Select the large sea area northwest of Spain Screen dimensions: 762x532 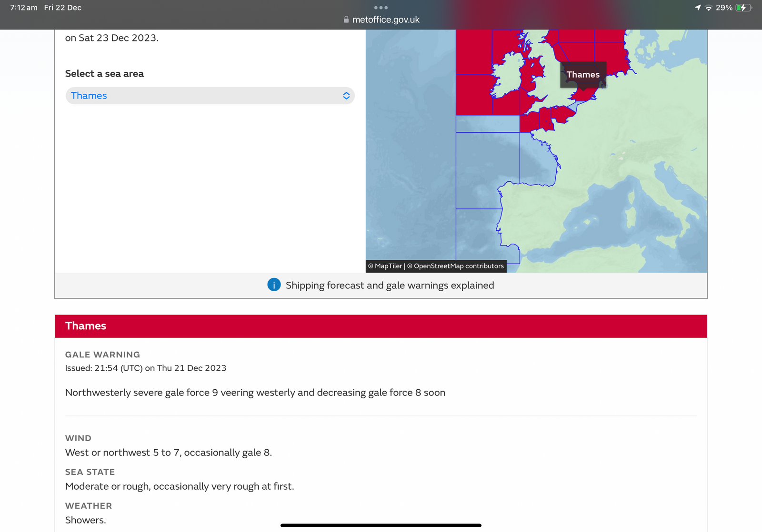click(x=486, y=170)
